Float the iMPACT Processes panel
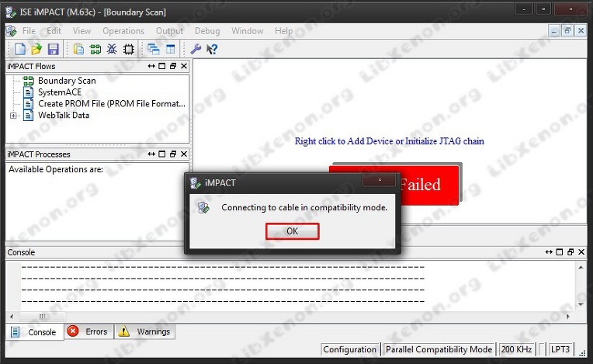The height and width of the screenshot is (364, 593). pyautogui.click(x=173, y=154)
